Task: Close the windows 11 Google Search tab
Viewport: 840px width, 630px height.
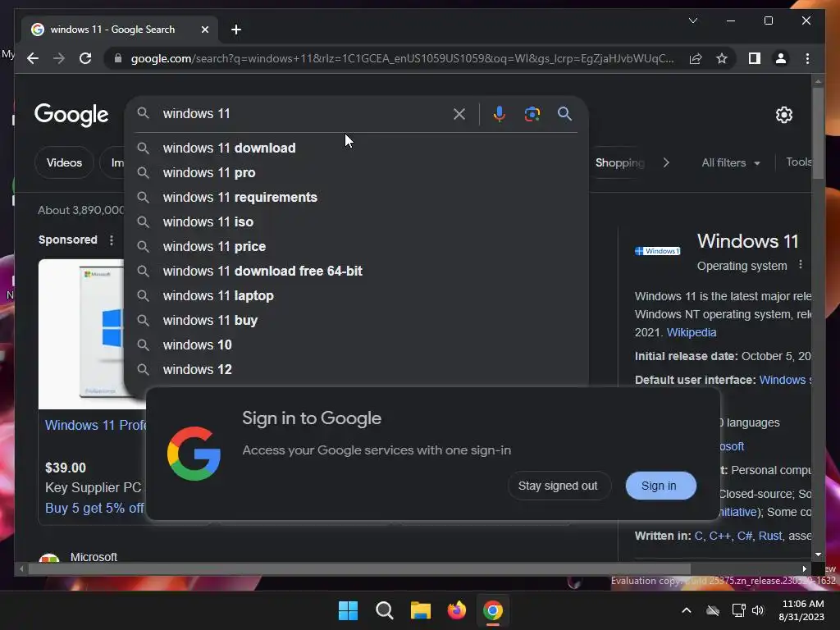Action: 204,30
